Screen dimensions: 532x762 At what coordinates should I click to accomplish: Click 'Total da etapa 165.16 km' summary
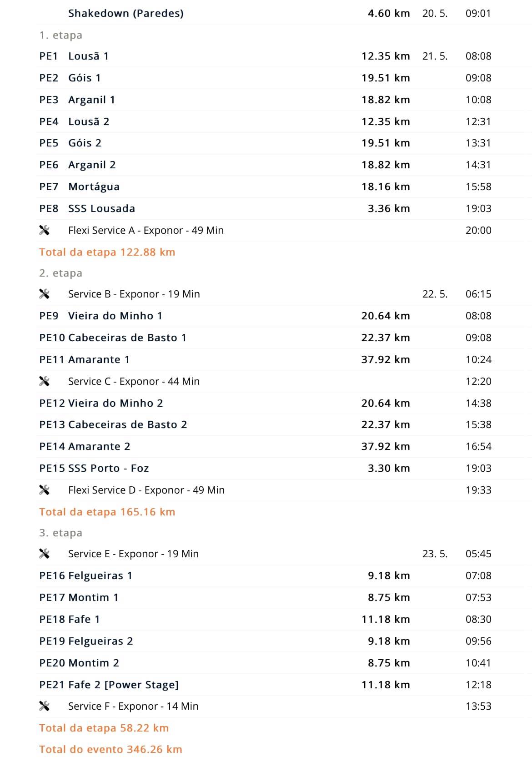tap(107, 512)
